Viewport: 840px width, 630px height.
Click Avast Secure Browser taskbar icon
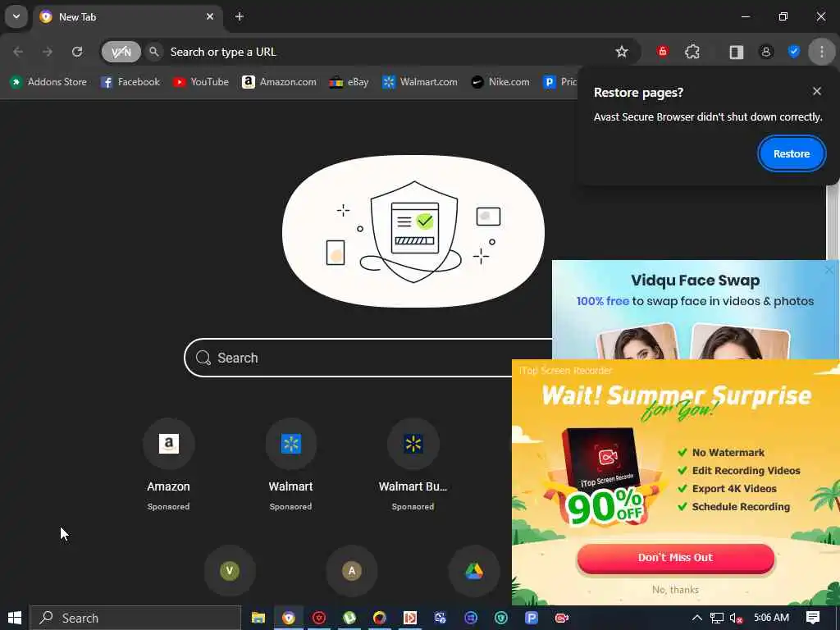pos(289,618)
